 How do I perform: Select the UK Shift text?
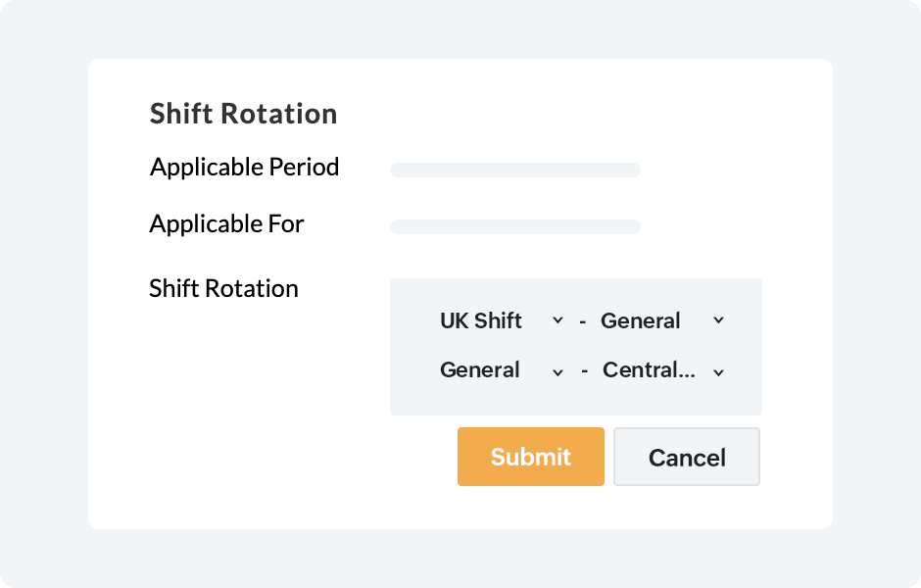click(x=481, y=320)
